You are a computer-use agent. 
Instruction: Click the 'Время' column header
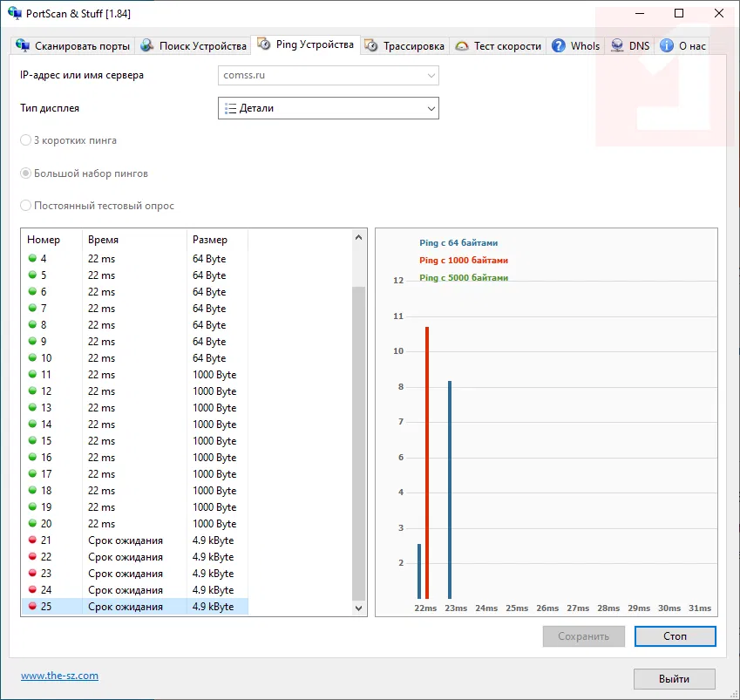click(x=134, y=240)
